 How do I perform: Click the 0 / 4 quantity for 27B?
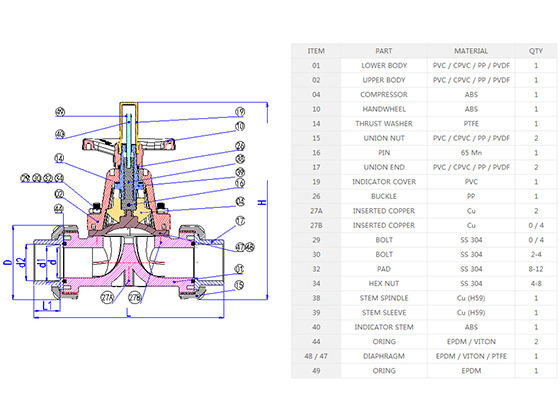tap(536, 225)
